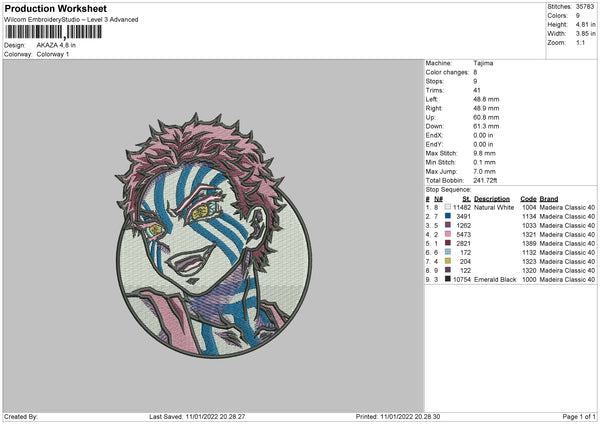
Task: Select the dark purple swatch for code 1320
Action: [x=448, y=270]
